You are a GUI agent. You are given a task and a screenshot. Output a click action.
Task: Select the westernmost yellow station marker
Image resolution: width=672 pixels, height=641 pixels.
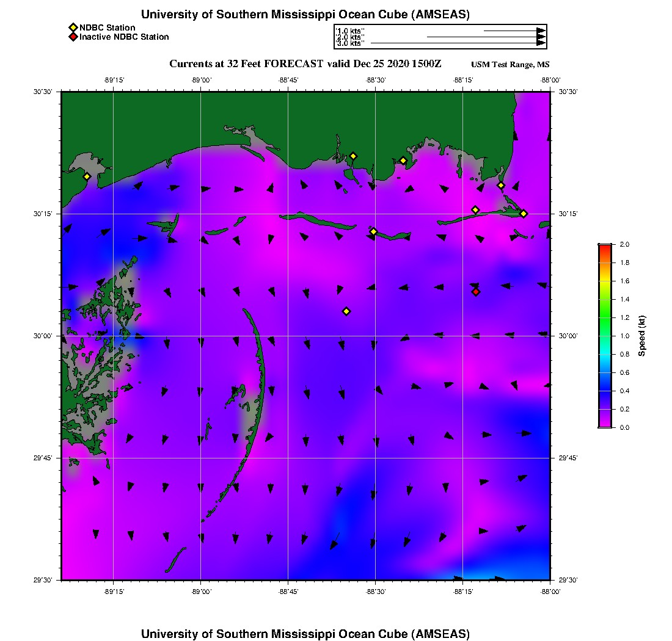tap(87, 176)
